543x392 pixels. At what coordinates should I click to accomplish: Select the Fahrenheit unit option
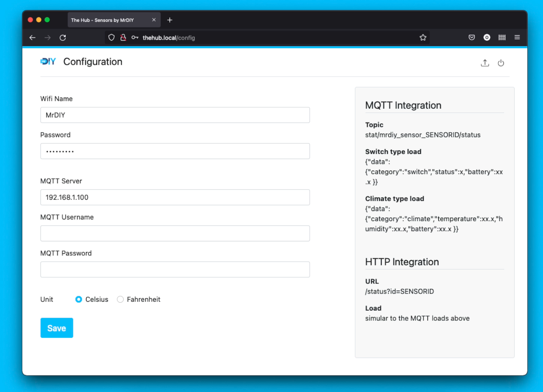120,299
